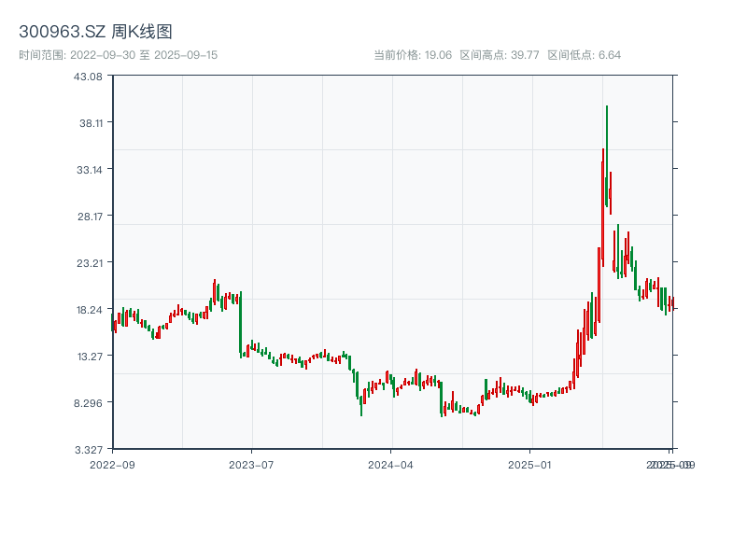Click y-axis label 3.327
747x560 pixels.
point(89,450)
